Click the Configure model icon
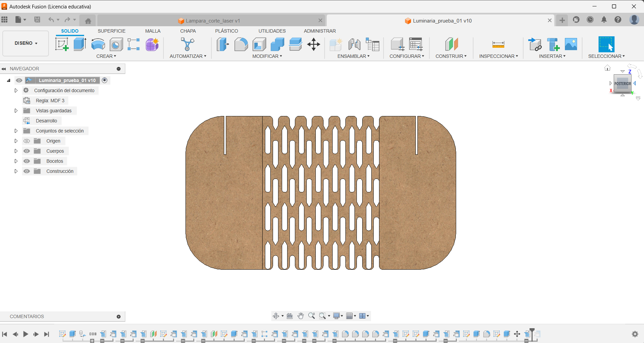The height and width of the screenshot is (343, 644). tap(397, 44)
